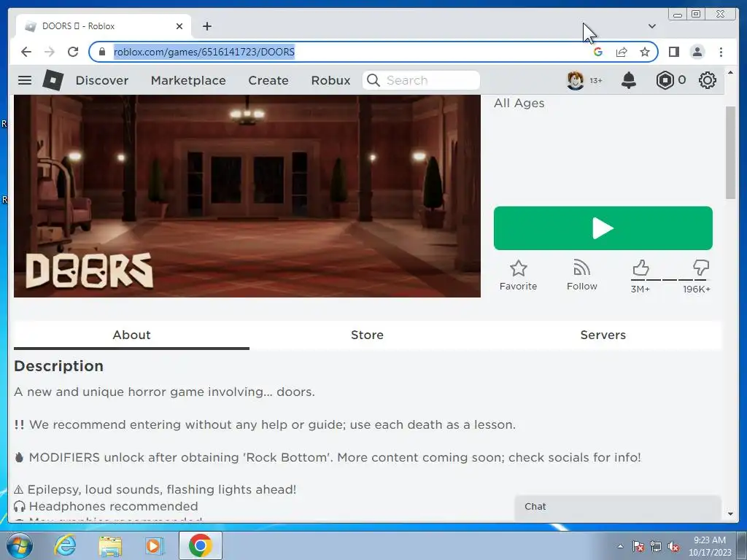
Task: Open the Windows Start menu
Action: pyautogui.click(x=18, y=545)
